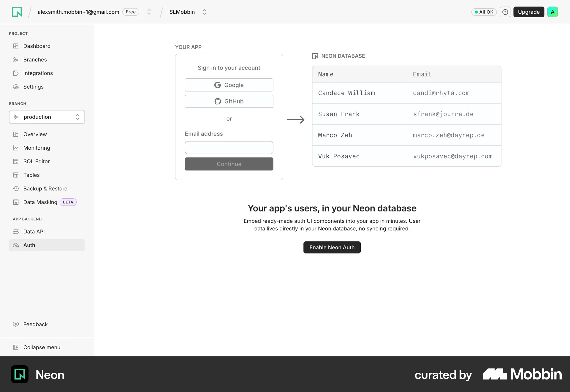Viewport: 570px width, 392px height.
Task: Click the Feedback chat bubble icon
Action: point(16,324)
